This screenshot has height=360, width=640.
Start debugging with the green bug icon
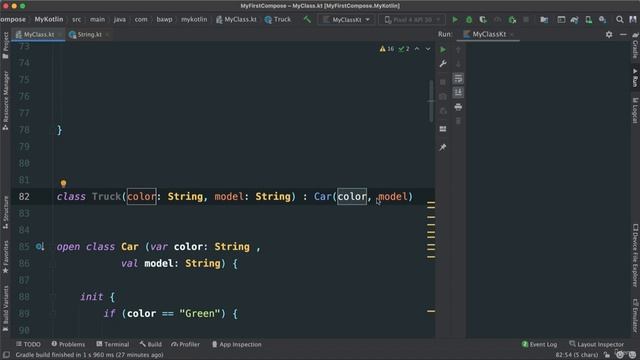469,20
